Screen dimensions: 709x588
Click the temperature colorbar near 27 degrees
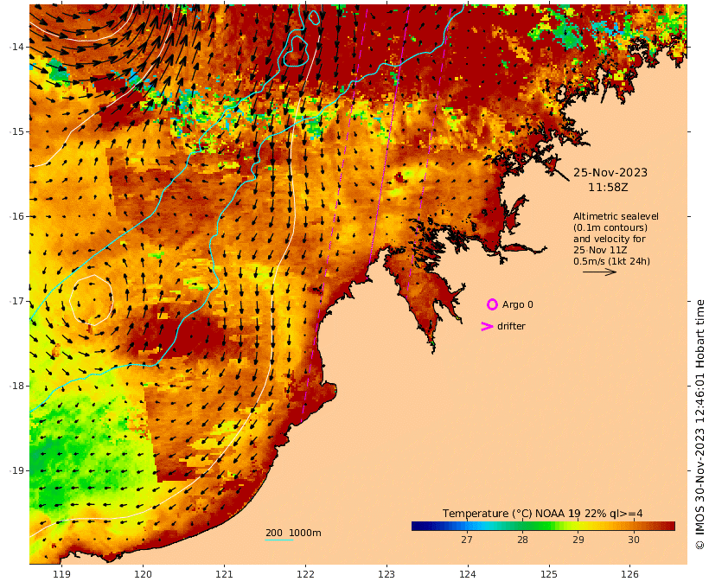tap(467, 526)
